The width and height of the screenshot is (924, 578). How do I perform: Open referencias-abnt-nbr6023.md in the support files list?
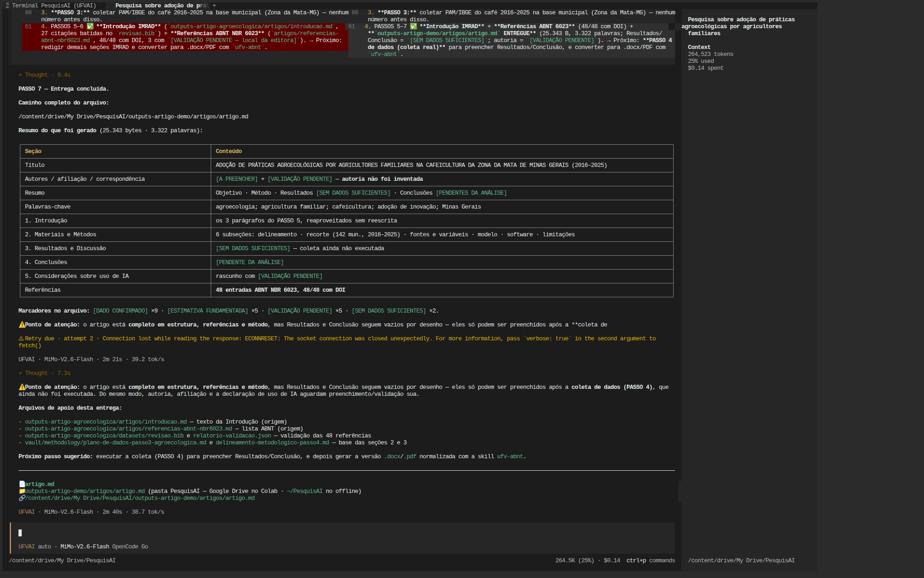pos(128,429)
